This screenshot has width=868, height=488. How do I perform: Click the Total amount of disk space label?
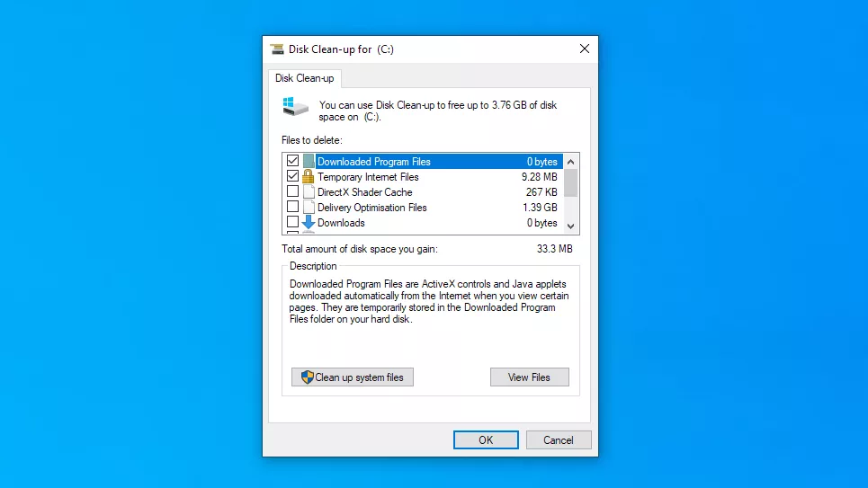(x=359, y=249)
